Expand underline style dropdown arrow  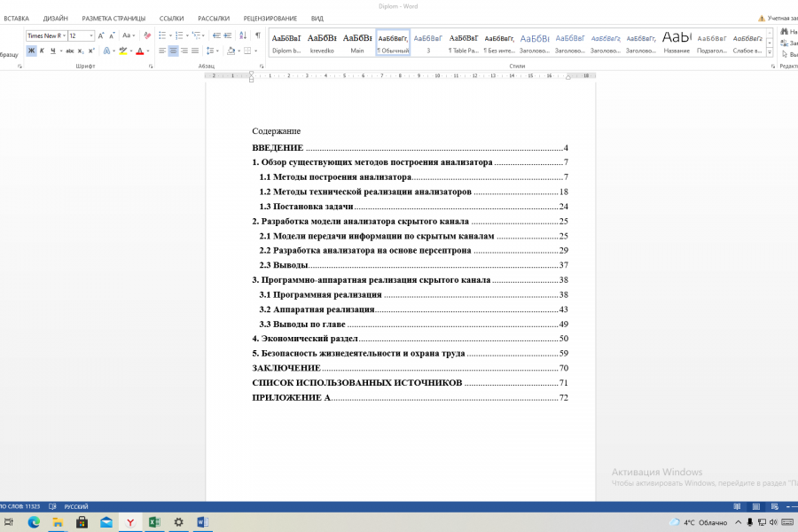pyautogui.click(x=61, y=51)
